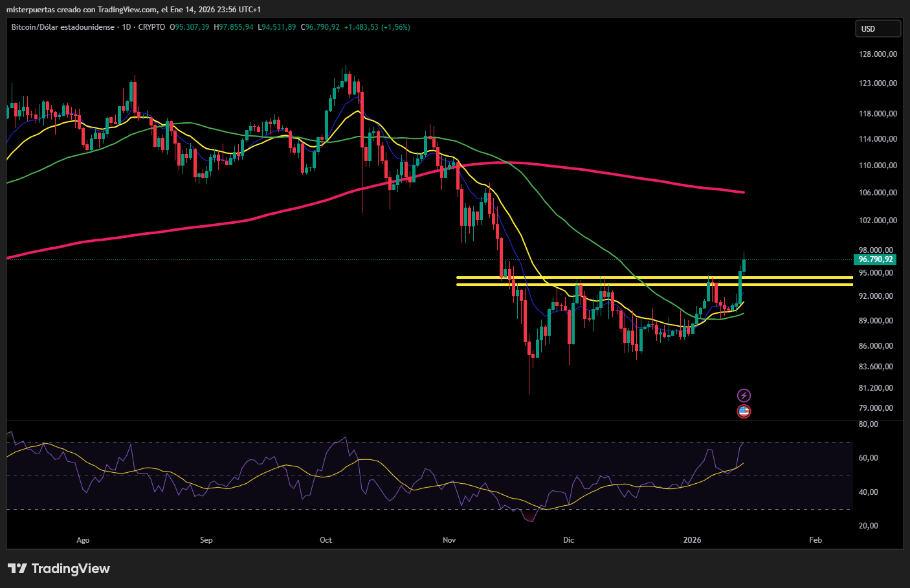910x588 pixels.
Task: Click the 79.000,00 price axis label
Action: click(x=876, y=408)
